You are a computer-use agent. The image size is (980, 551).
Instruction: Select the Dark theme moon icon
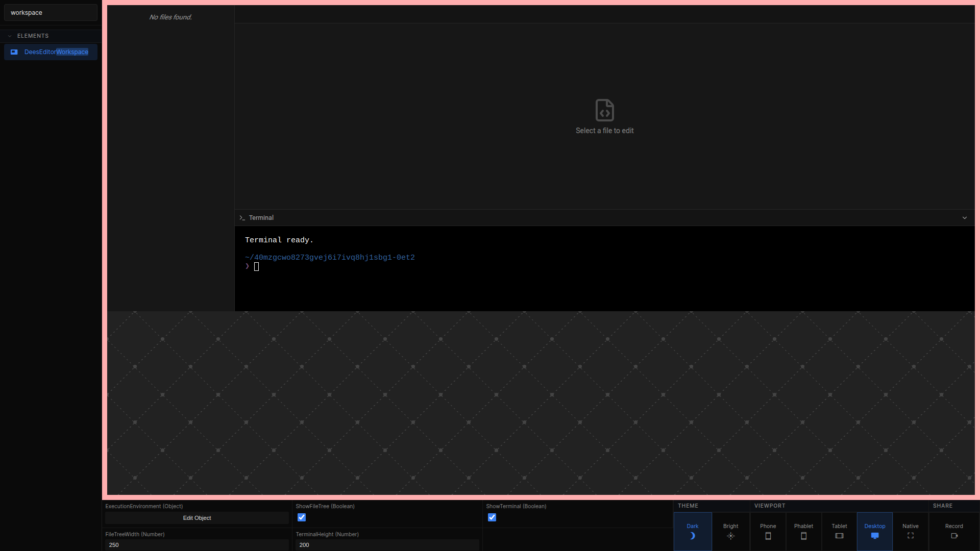click(x=692, y=536)
